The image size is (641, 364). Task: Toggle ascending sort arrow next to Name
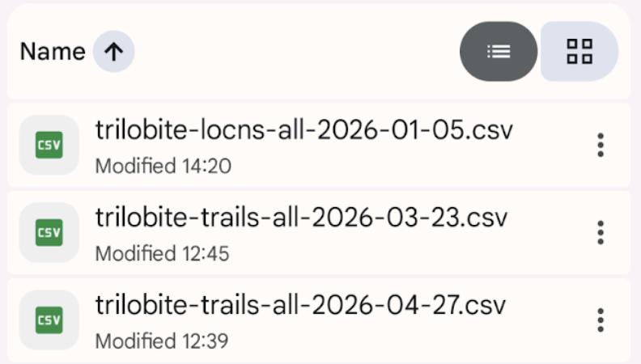coord(113,52)
